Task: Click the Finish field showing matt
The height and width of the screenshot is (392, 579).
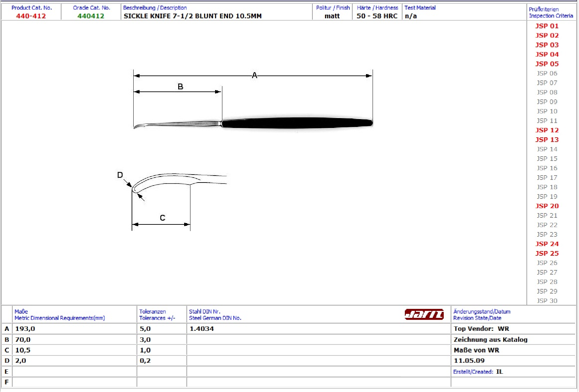Action: point(332,16)
